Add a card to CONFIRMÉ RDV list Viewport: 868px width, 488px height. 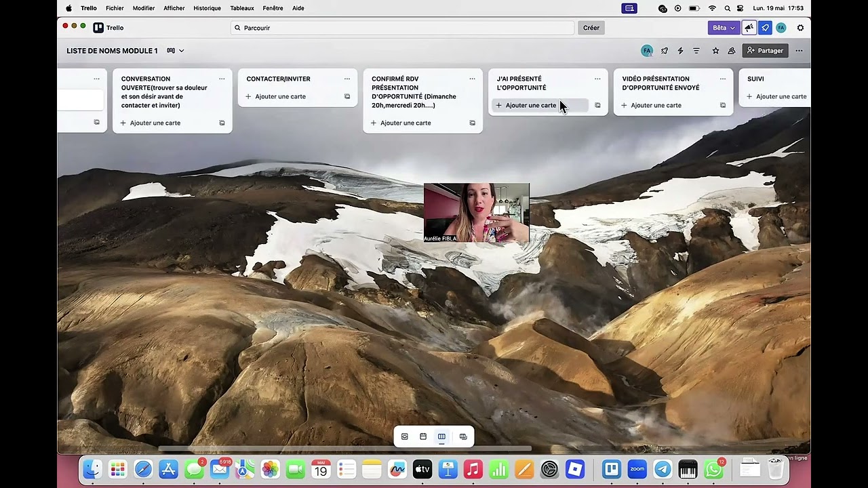(416, 123)
